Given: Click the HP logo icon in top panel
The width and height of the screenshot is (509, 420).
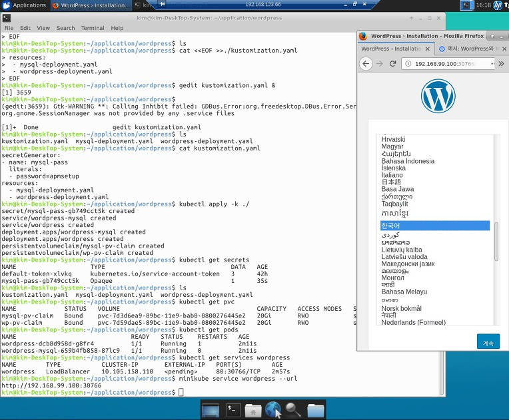Looking at the screenshot, I should (x=498, y=5).
